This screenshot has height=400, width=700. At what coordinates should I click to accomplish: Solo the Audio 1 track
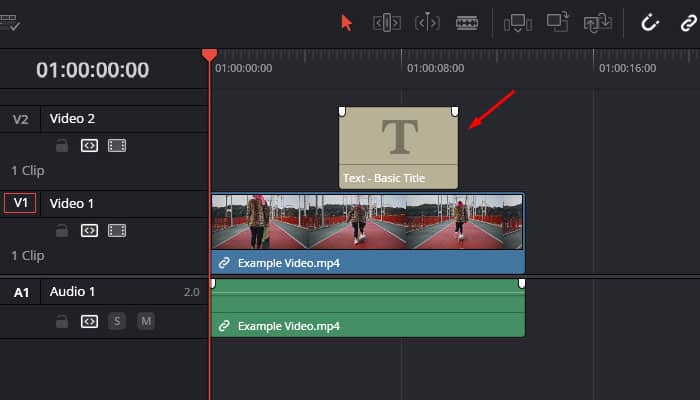[117, 321]
